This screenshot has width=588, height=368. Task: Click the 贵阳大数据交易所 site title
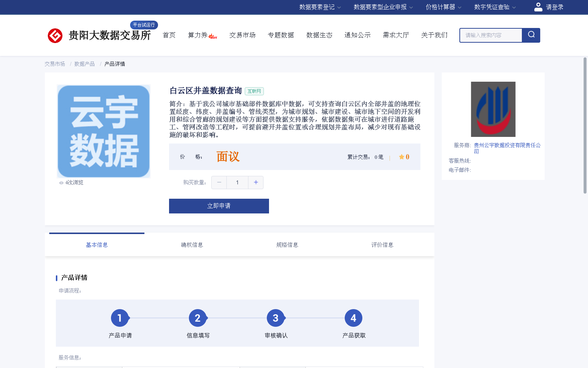tap(110, 35)
